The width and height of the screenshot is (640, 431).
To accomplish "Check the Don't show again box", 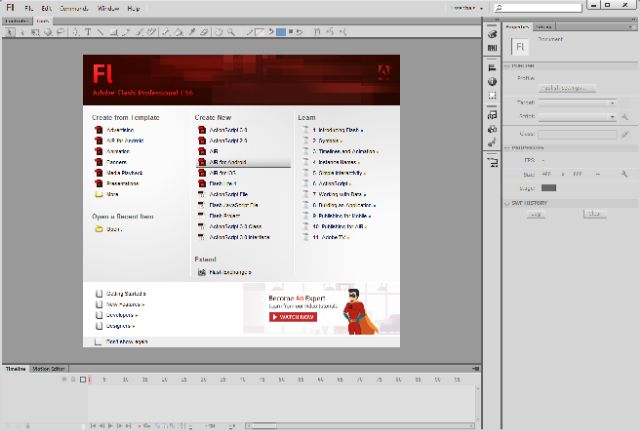I will click(x=98, y=341).
